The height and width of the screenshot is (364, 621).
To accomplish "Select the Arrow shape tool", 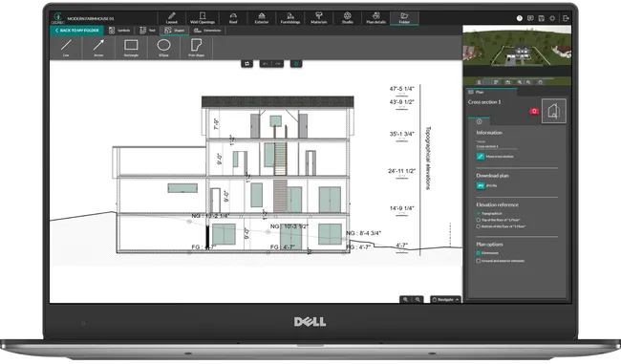I will 98,48.
